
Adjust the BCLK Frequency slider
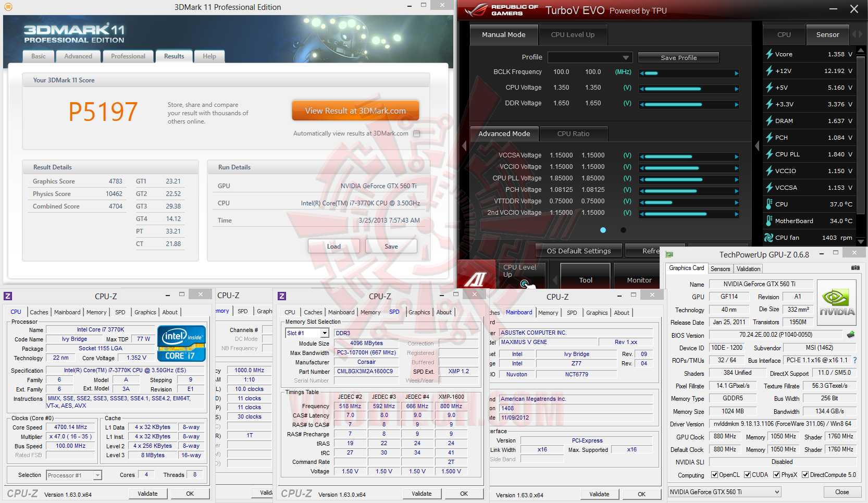coord(689,73)
